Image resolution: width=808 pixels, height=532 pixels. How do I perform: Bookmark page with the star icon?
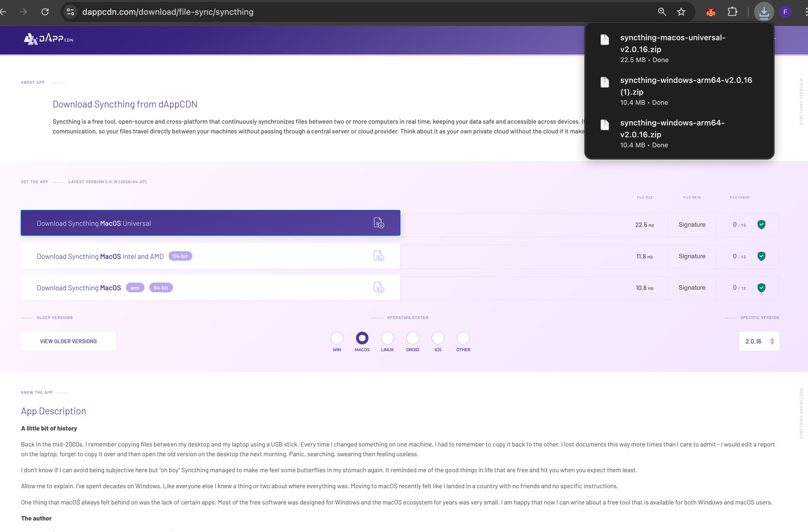(x=681, y=12)
